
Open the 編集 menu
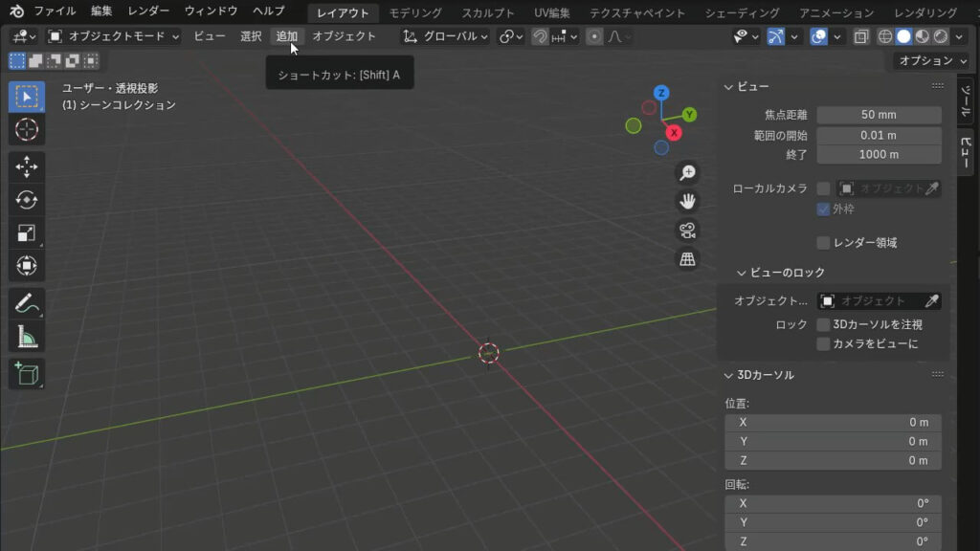101,11
